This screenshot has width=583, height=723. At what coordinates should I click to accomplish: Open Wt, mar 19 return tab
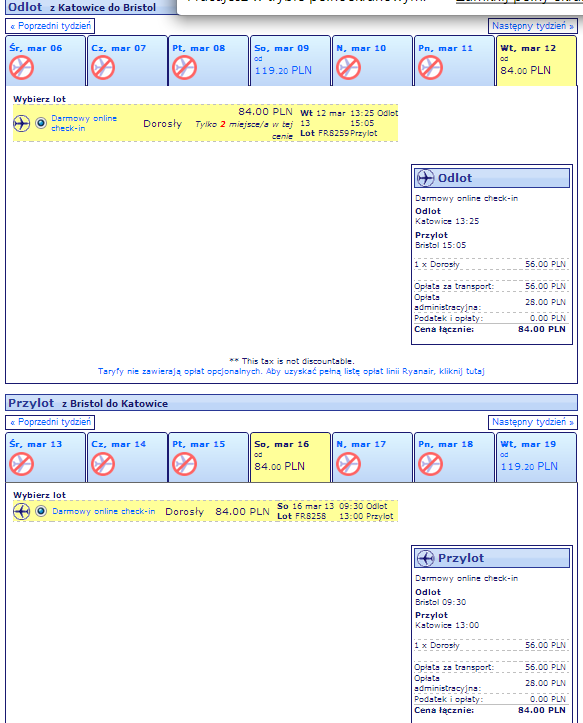pyautogui.click(x=536, y=457)
